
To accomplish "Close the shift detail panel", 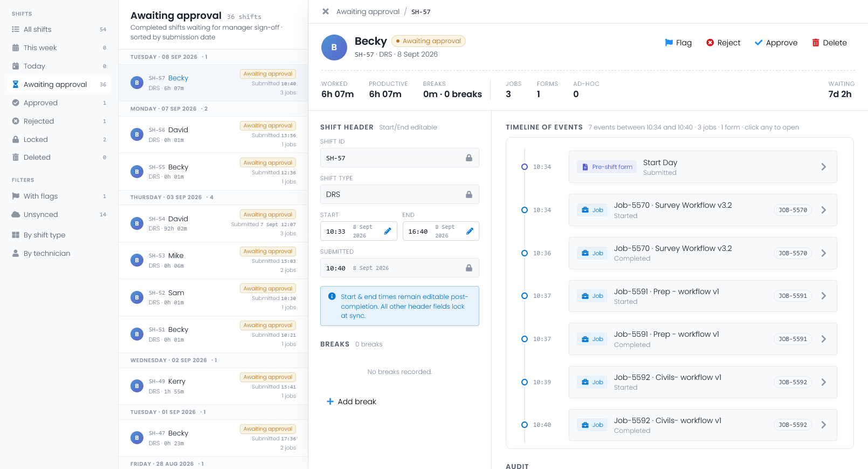I will coord(326,11).
